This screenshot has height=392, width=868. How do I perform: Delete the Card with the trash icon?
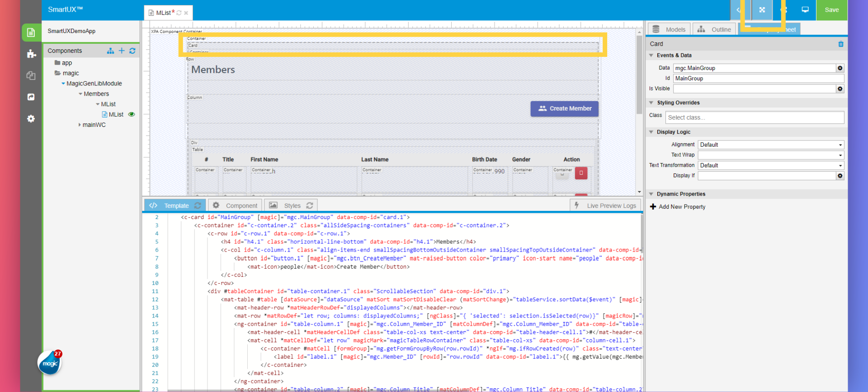coord(841,44)
